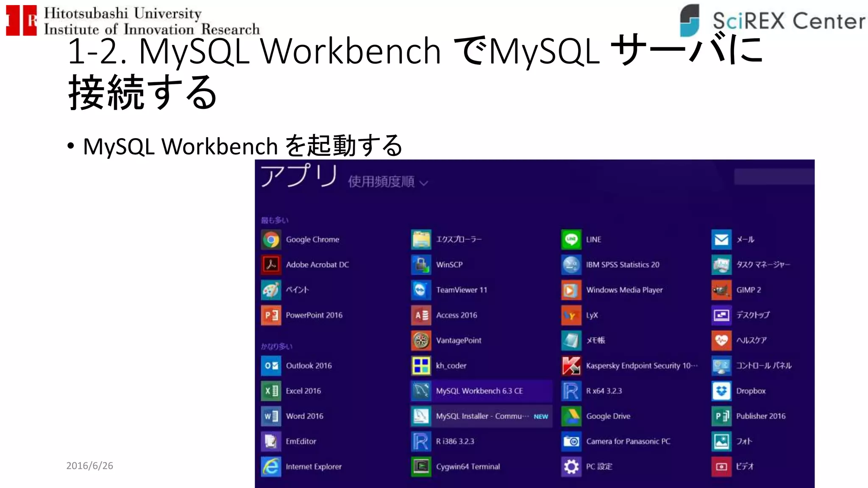Start the MySQL Workbench 6.3 CE icon

point(421,391)
